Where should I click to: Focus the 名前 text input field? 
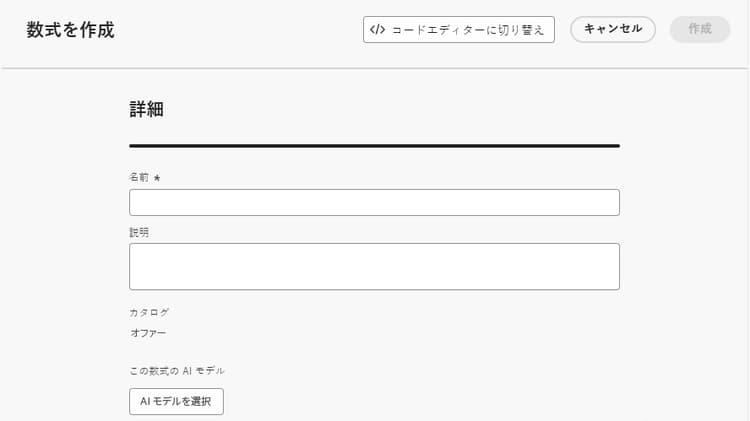[374, 203]
